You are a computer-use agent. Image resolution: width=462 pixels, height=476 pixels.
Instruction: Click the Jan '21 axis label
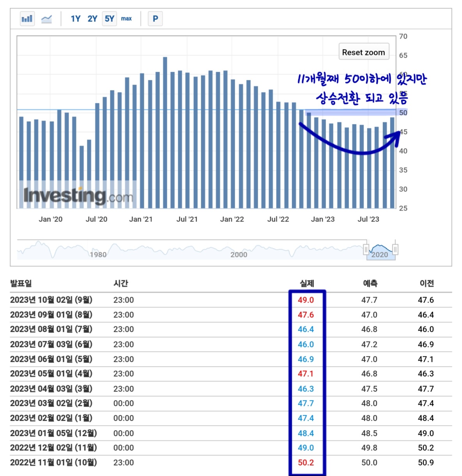141,219
